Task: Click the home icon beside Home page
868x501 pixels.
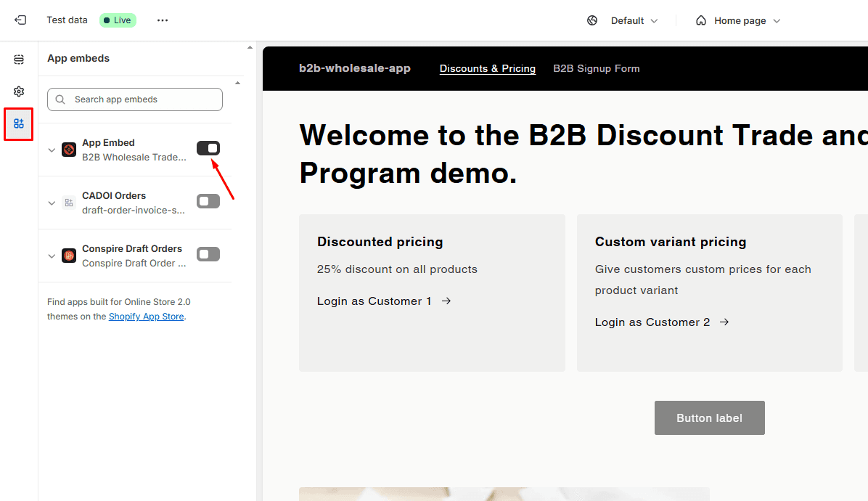Action: pyautogui.click(x=701, y=20)
